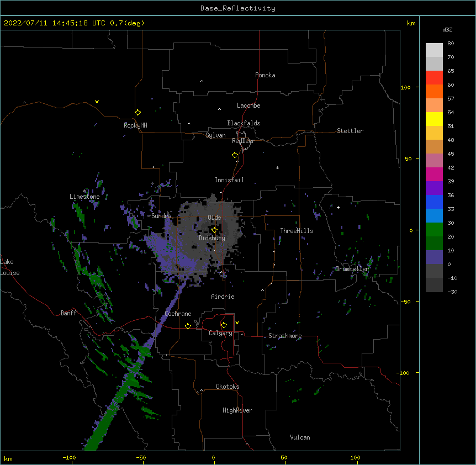
Task: Select the yellow V marker northwest of RockyMH
Action: click(97, 102)
